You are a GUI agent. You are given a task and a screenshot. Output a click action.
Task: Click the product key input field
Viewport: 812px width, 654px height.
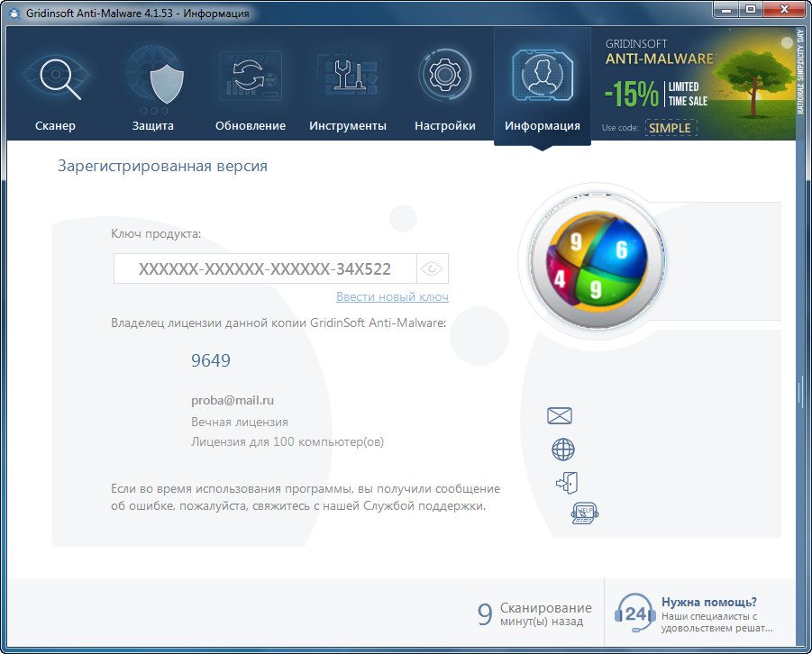[x=265, y=268]
